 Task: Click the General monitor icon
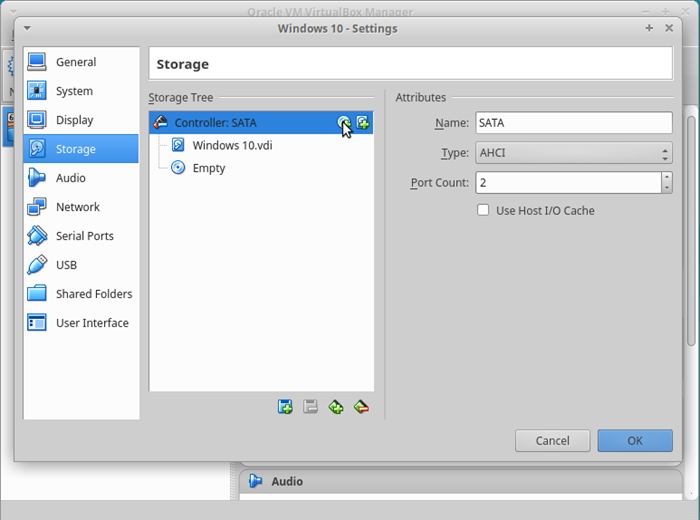click(x=37, y=62)
